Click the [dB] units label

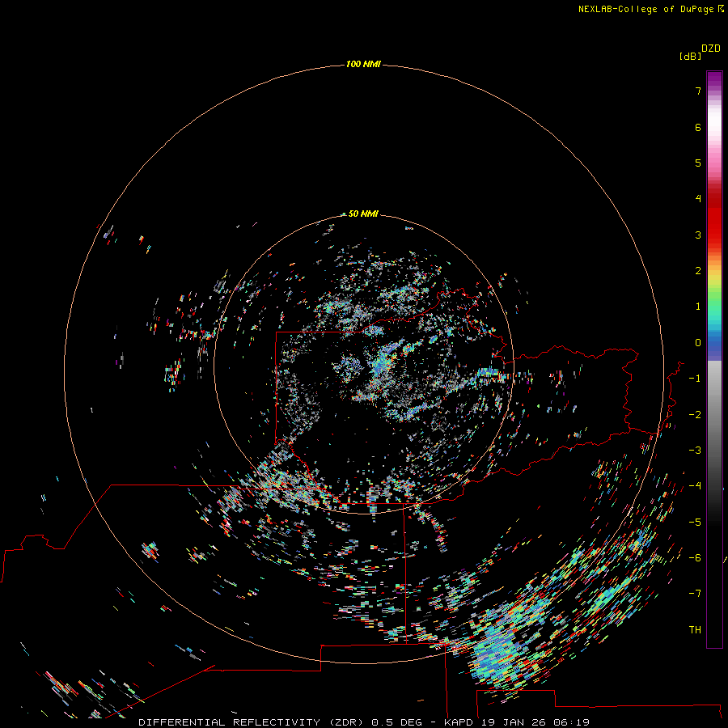point(690,56)
